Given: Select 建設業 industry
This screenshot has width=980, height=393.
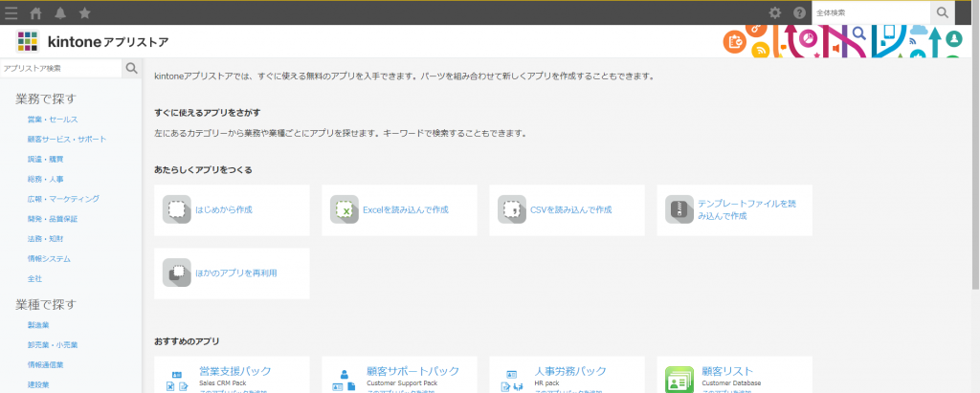Looking at the screenshot, I should click(38, 384).
